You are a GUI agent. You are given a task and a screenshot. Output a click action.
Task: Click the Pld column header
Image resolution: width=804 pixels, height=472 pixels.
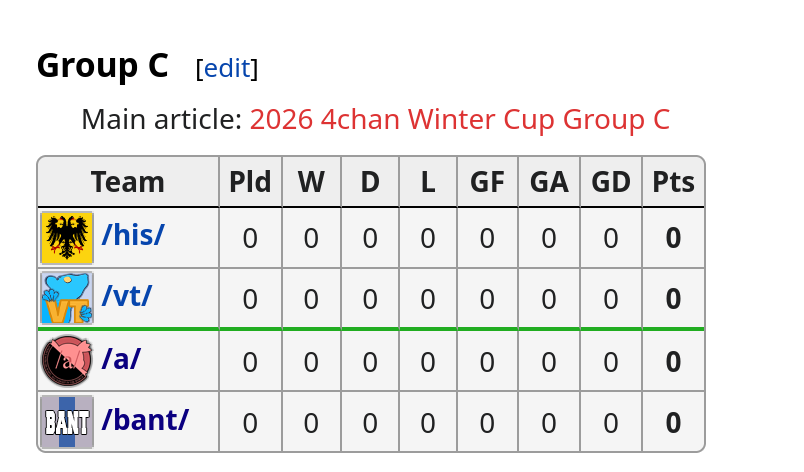[x=250, y=182]
